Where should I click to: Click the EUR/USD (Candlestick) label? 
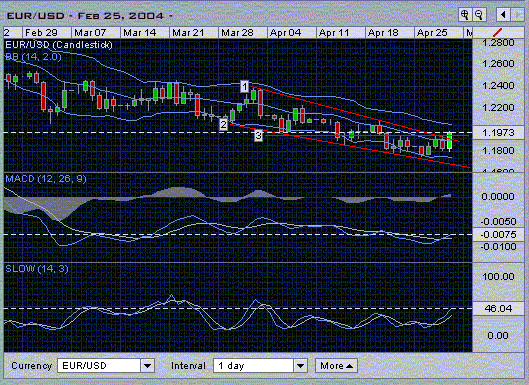pos(59,45)
